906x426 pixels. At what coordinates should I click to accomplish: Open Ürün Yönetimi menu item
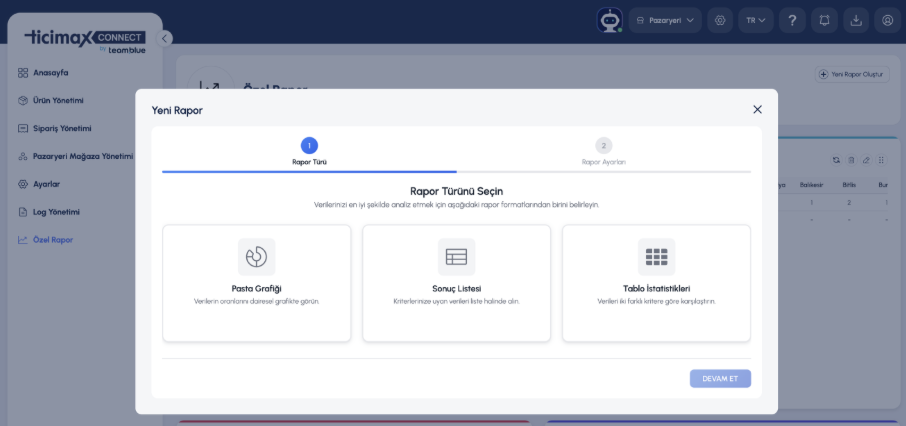tap(58, 101)
